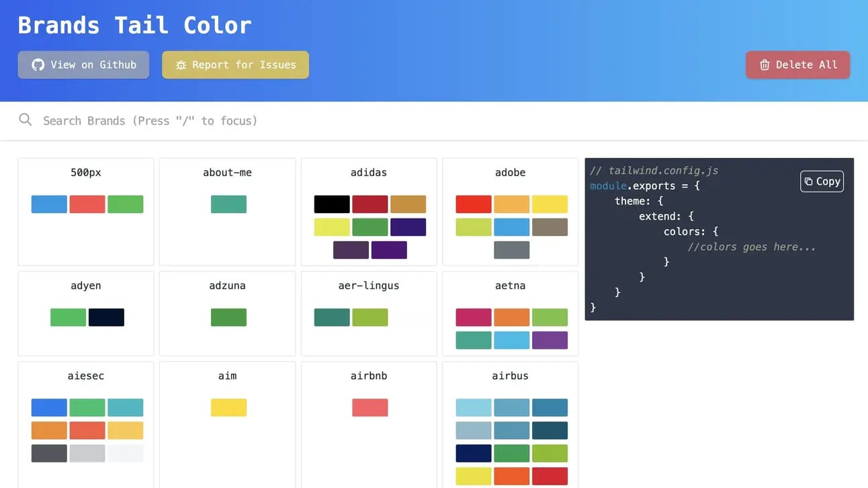The width and height of the screenshot is (868, 488).
Task: Click the about-me brand name
Action: (x=227, y=173)
